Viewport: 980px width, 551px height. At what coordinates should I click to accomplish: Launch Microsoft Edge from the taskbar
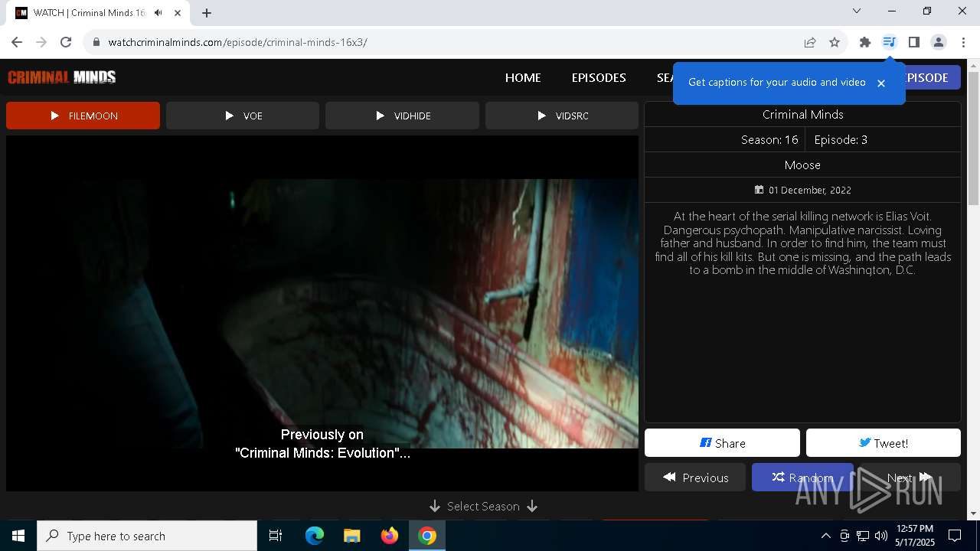[x=315, y=536]
